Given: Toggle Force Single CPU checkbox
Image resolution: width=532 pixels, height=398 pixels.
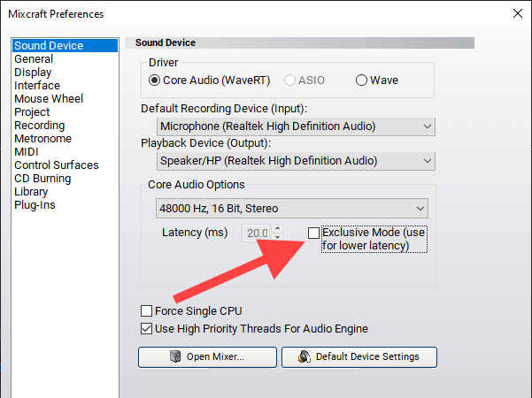Looking at the screenshot, I should tap(147, 311).
